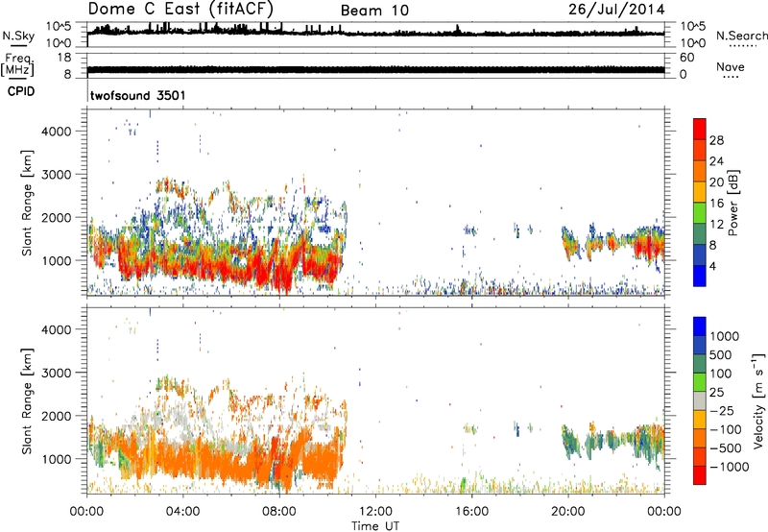Screen dimensions: 768x532
Task: Click the red bottom of velocity colorbar
Action: click(x=700, y=475)
